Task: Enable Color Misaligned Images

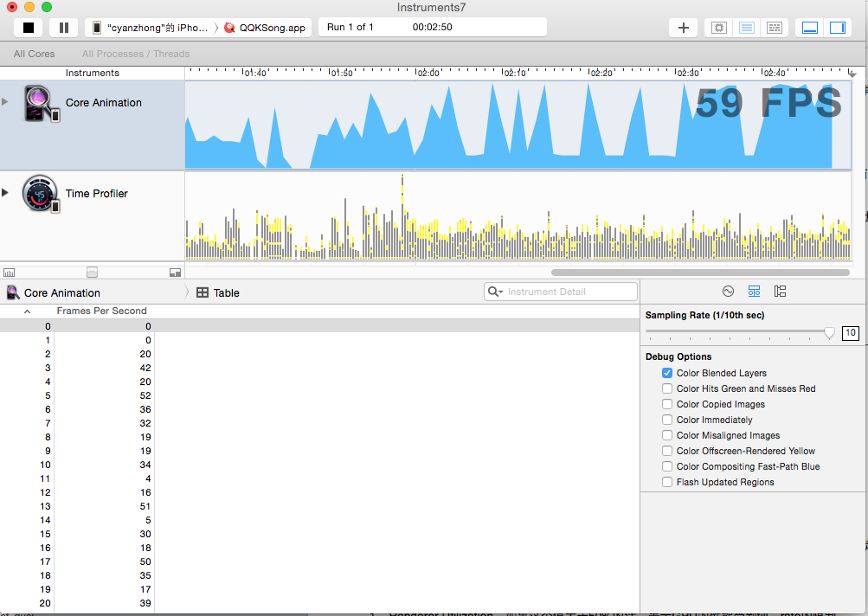Action: [667, 435]
